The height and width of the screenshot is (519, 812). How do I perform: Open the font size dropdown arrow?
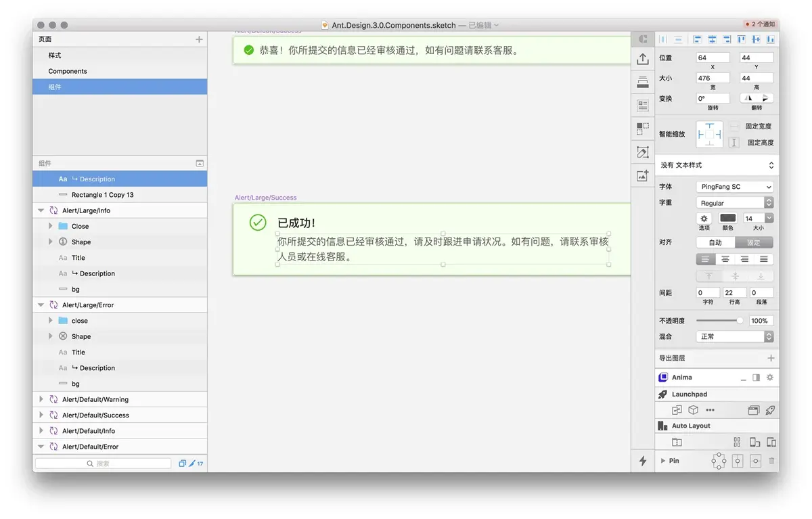tap(769, 219)
